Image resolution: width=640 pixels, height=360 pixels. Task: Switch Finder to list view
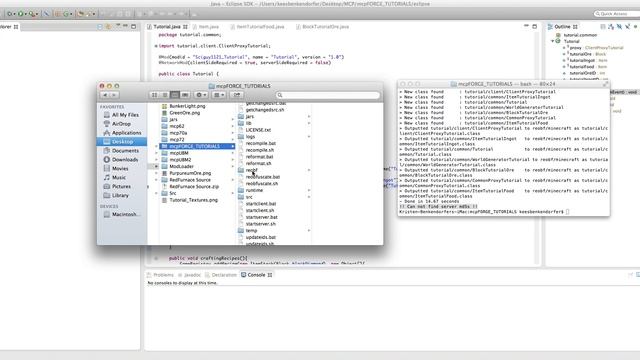tap(164, 95)
